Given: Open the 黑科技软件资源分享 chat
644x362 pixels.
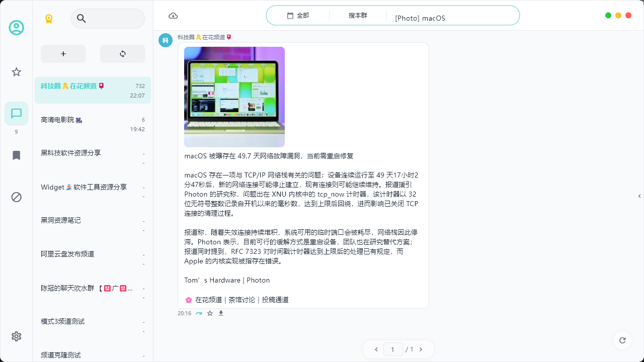Looking at the screenshot, I should [93, 157].
